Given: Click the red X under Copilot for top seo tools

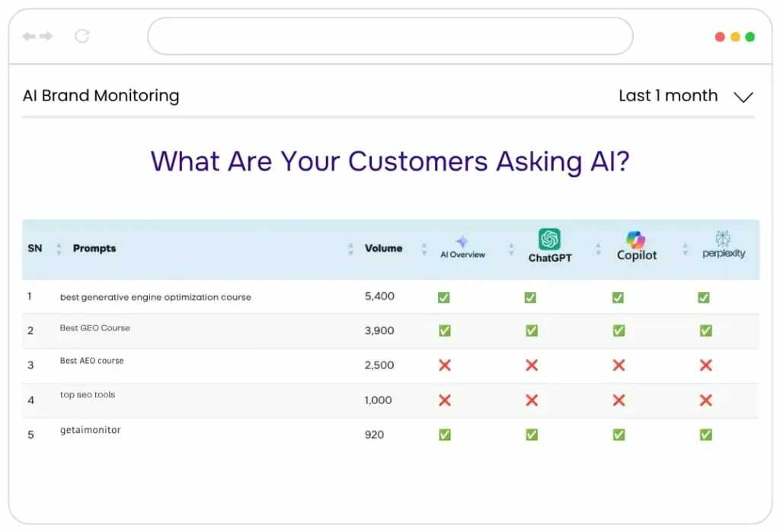Looking at the screenshot, I should tap(618, 400).
